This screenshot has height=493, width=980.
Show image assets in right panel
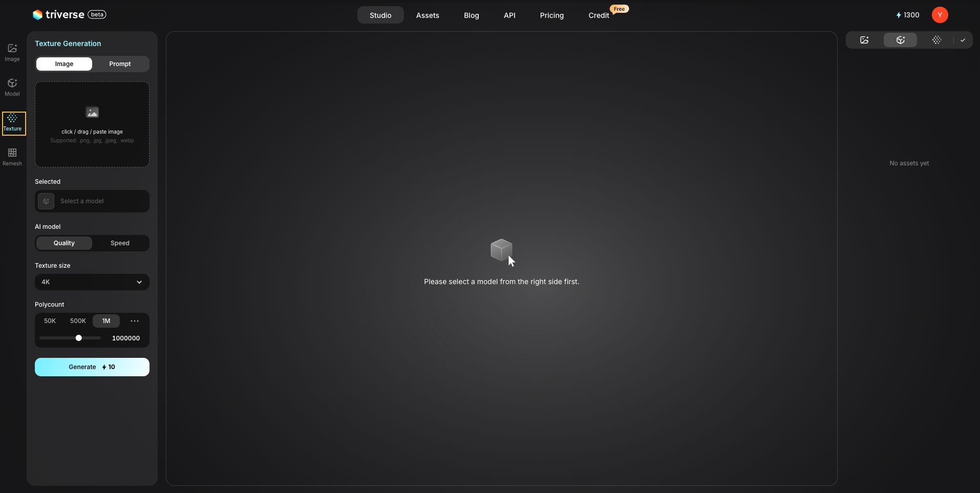864,40
